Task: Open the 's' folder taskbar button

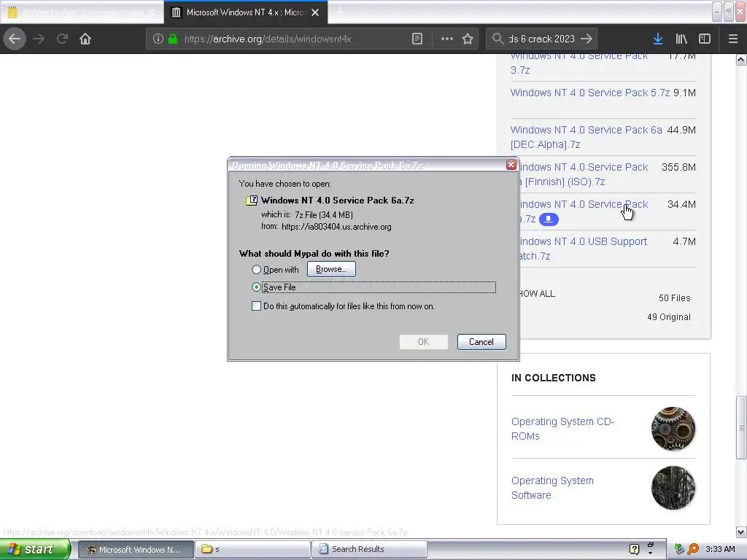Action: pos(252,550)
